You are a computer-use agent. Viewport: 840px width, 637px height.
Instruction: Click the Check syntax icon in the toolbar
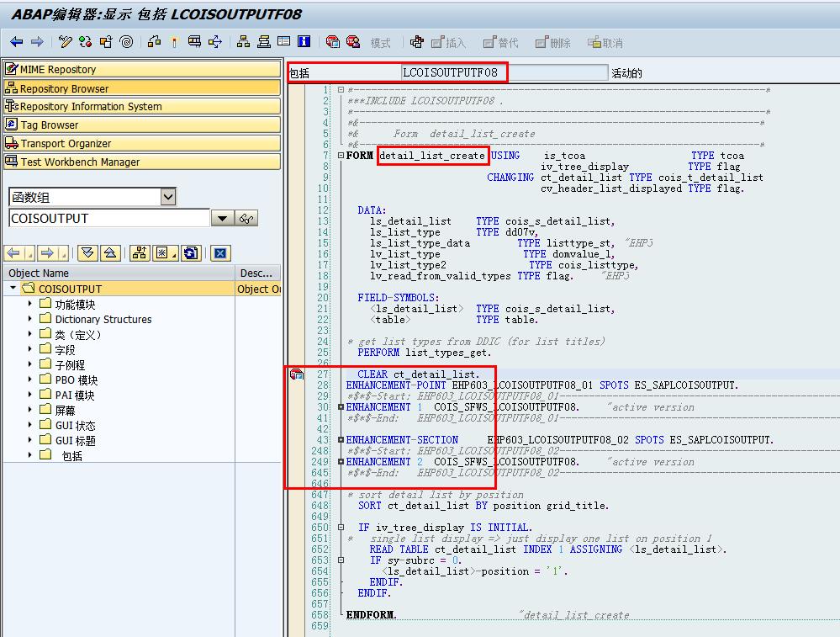tap(154, 42)
